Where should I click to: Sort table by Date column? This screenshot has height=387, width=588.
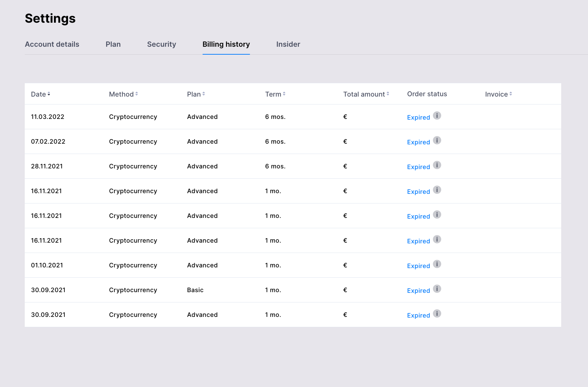(41, 94)
